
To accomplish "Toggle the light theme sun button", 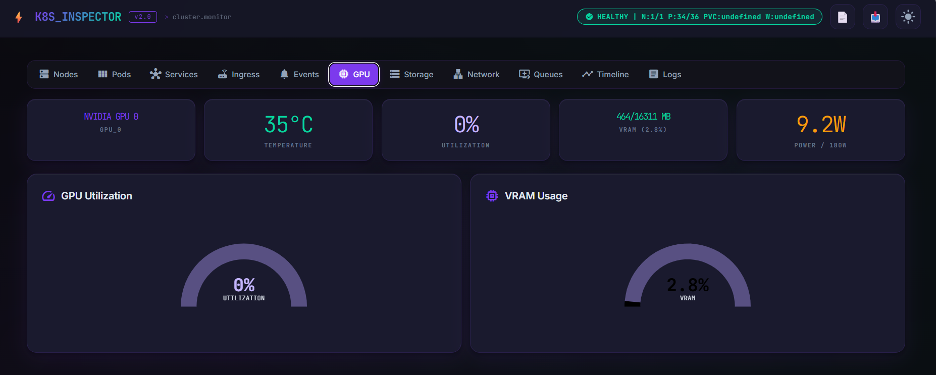I will click(909, 17).
